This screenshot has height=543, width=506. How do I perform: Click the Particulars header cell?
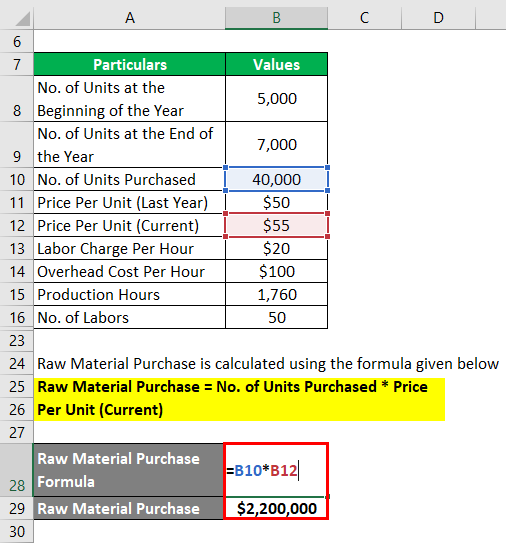tap(130, 64)
